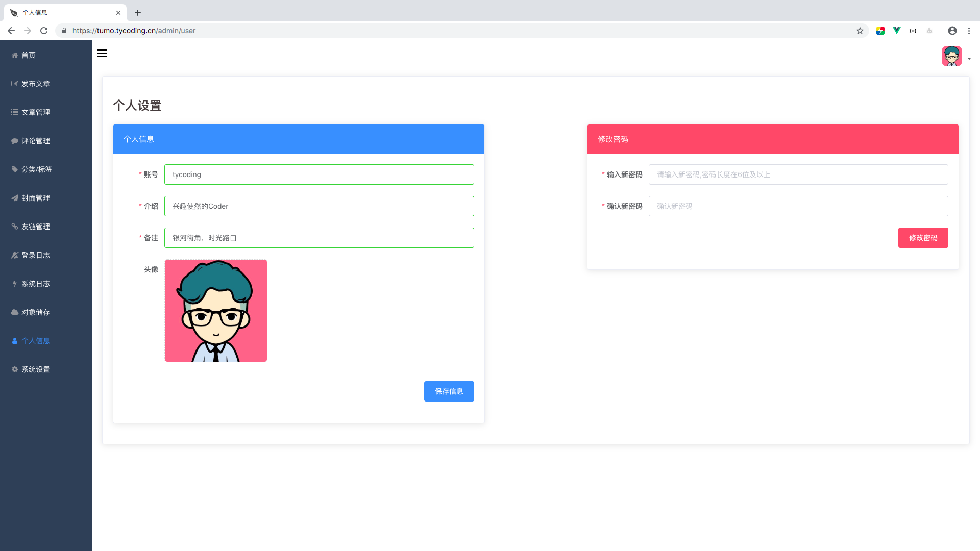The image size is (980, 551).
Task: Open the 文章管理 menu item
Action: tap(35, 112)
